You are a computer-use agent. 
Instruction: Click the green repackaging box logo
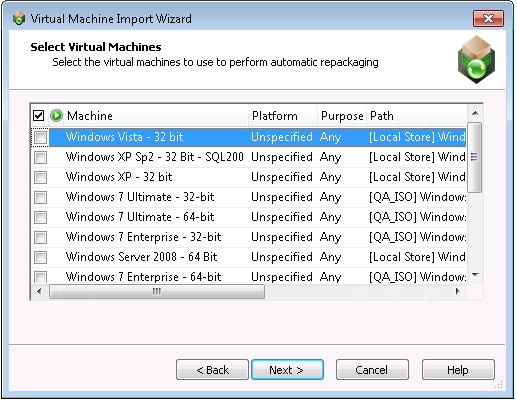[x=476, y=60]
